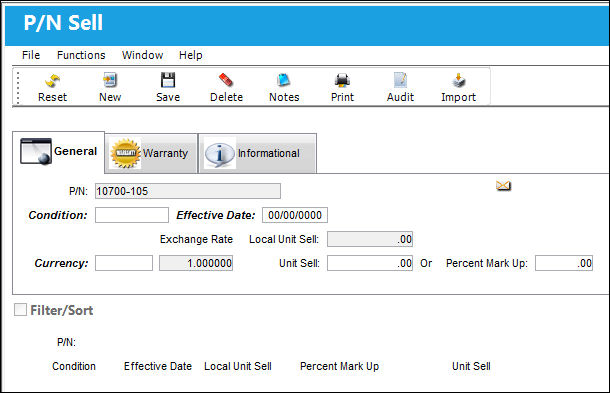Click the Condition column header
Screen dimensions: 610x393
(x=74, y=366)
